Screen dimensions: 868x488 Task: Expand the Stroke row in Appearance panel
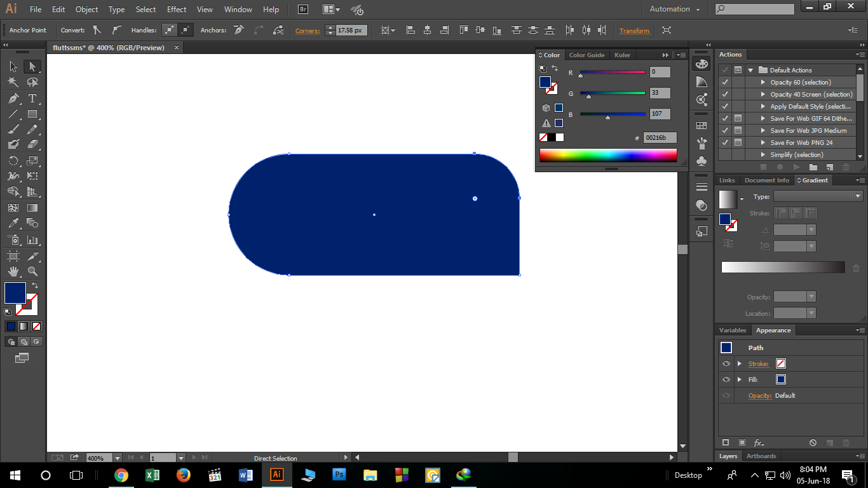[x=739, y=363]
